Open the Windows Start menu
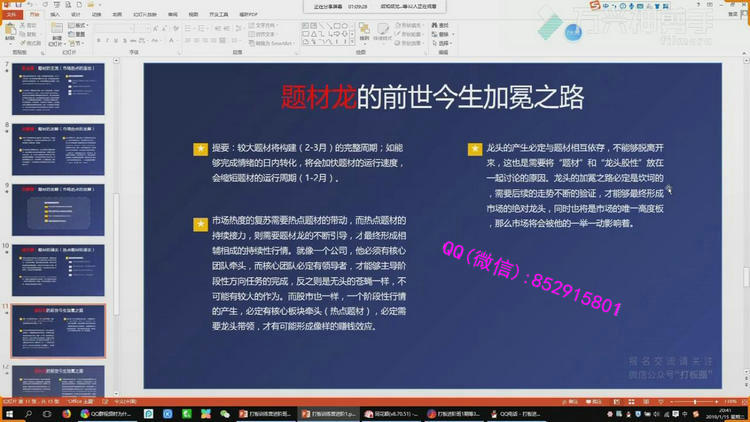This screenshot has width=750, height=422. 8,413
